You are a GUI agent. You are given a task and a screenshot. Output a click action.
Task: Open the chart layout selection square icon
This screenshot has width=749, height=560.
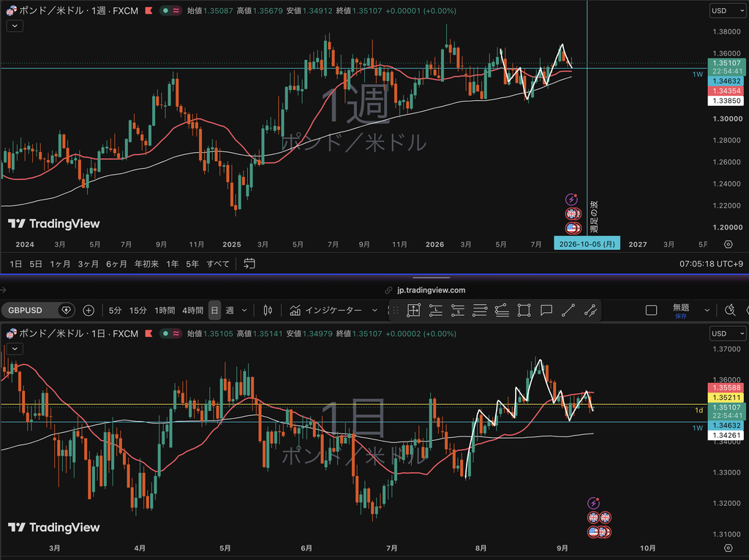(651, 310)
